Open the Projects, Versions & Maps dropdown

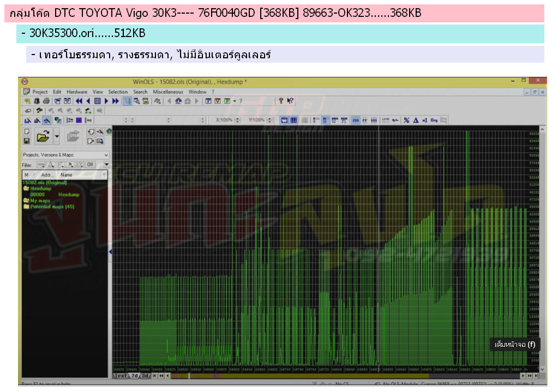pos(66,155)
